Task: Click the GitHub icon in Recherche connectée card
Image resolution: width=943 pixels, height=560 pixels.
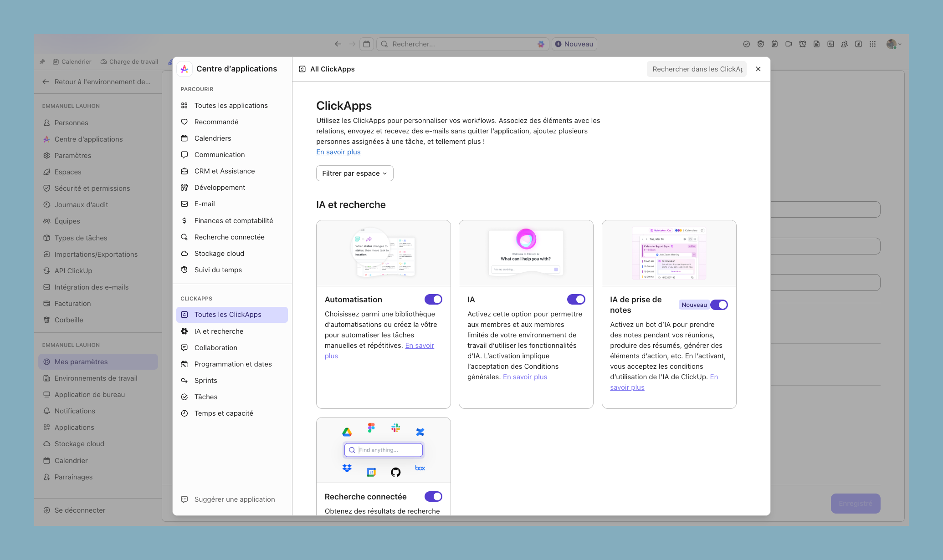Action: pyautogui.click(x=395, y=472)
